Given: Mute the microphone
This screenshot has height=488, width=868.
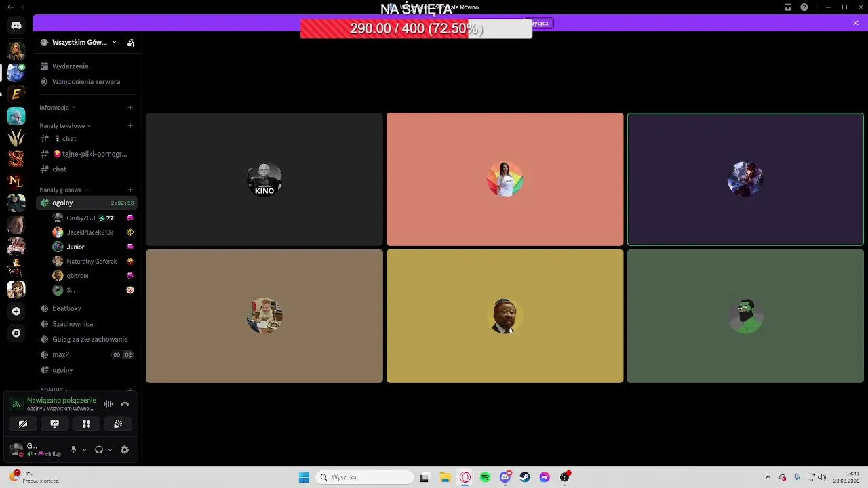Looking at the screenshot, I should (x=73, y=449).
